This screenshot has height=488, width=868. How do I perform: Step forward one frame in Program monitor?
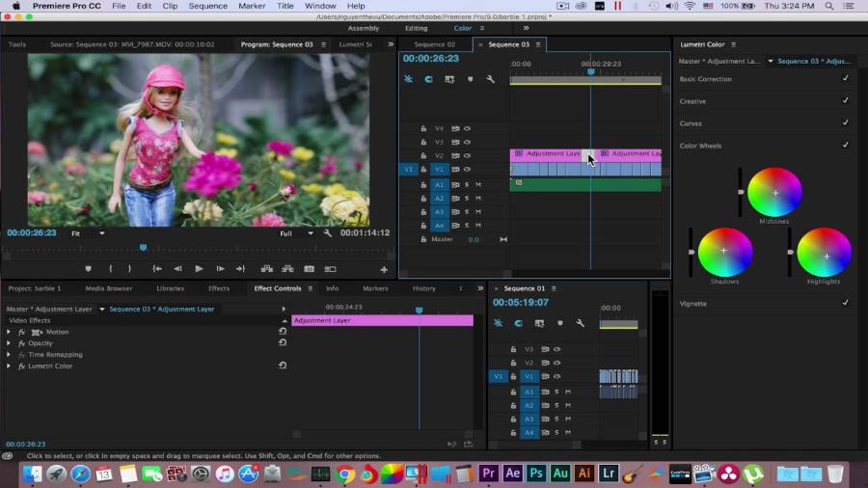(x=220, y=269)
